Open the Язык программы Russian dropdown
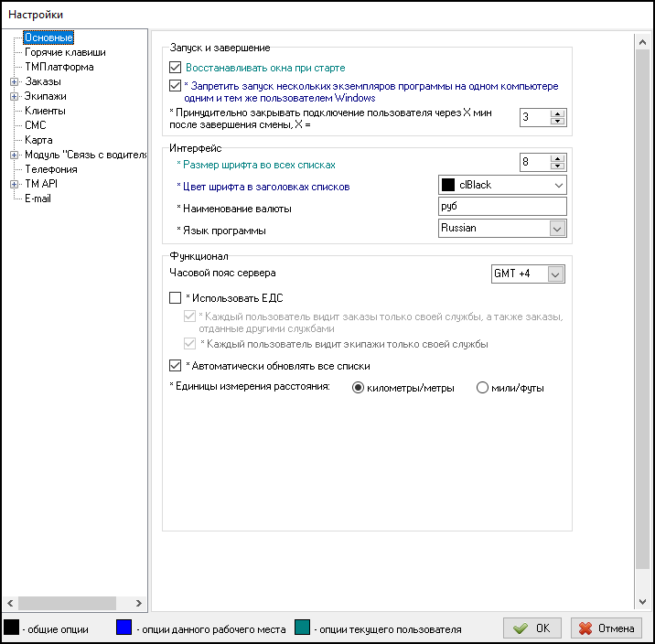 click(557, 229)
